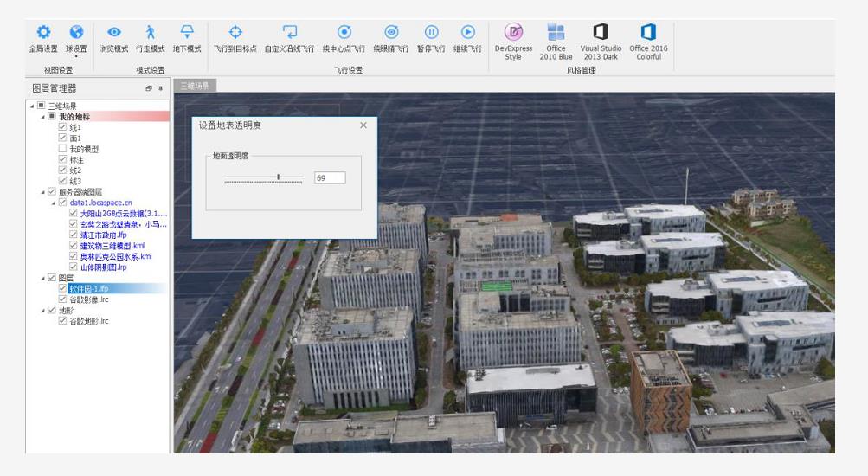Start 自定义沿线飞行 custom path flight
The image size is (868, 476).
[289, 39]
